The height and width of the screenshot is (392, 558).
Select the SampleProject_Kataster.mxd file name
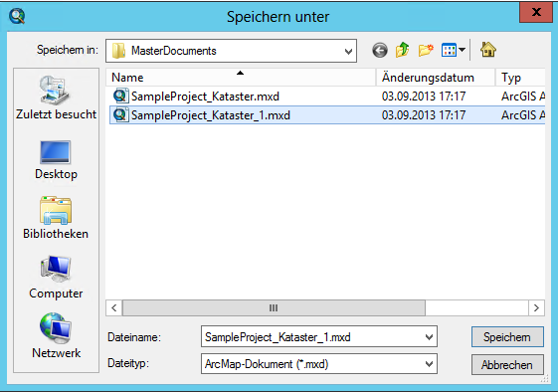205,97
